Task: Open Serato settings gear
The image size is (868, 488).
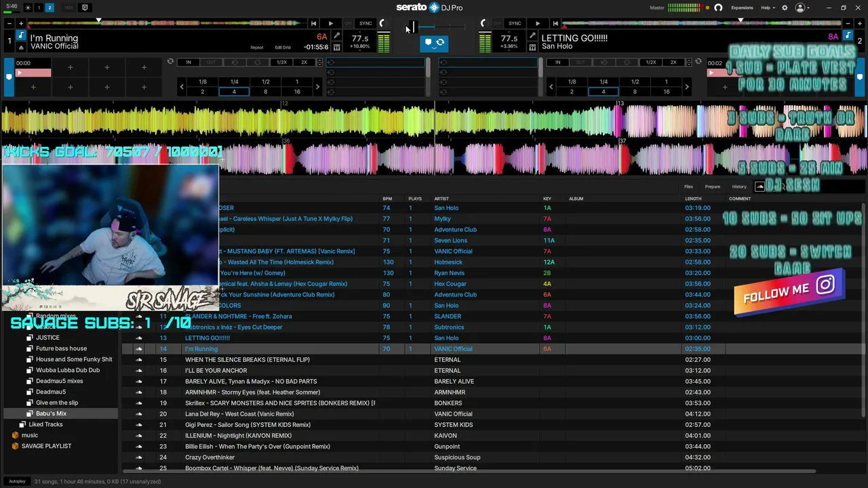Action: [785, 7]
